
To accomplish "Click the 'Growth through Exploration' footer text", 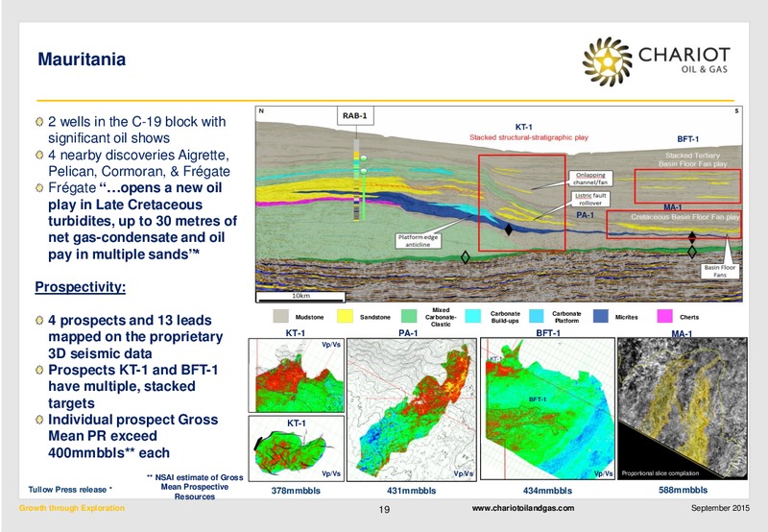I will coord(71,508).
